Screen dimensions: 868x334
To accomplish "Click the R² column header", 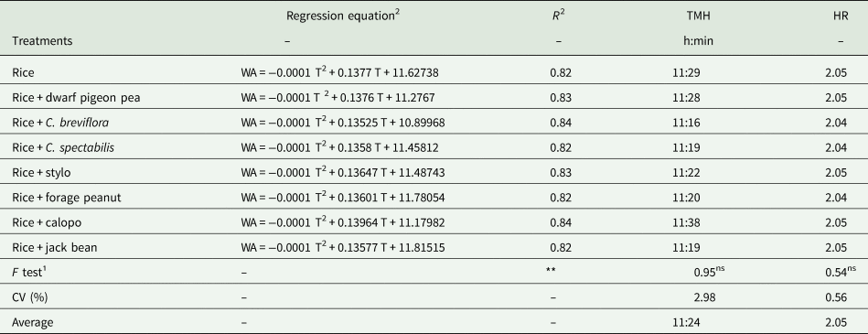I will pos(558,16).
